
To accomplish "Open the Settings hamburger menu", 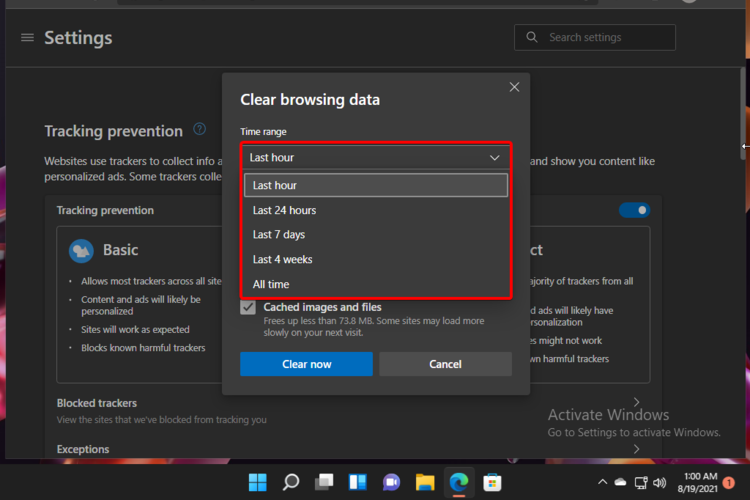I will pos(27,37).
